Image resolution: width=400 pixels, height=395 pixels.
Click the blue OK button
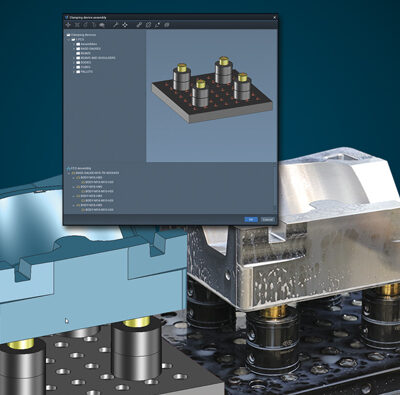(251, 219)
